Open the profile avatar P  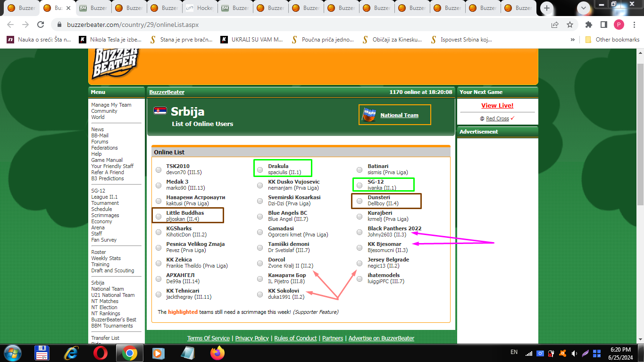point(619,25)
